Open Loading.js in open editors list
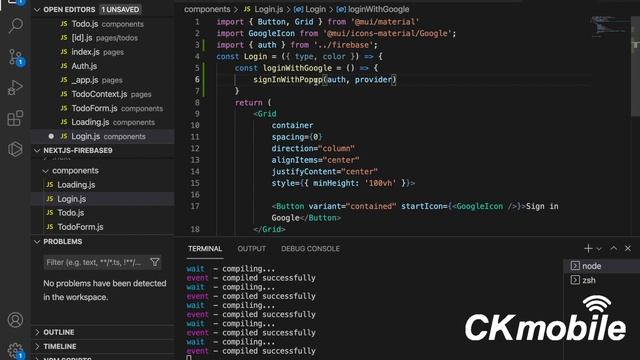Viewport: 640px width, 360px height. 103,122
